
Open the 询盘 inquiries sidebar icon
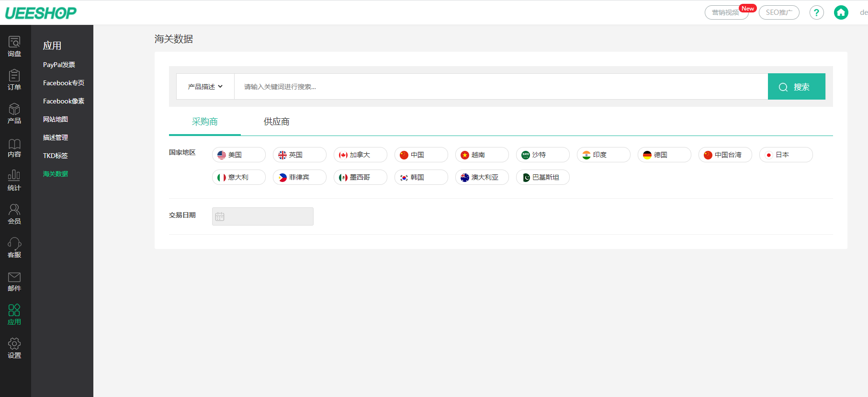pyautogui.click(x=14, y=46)
